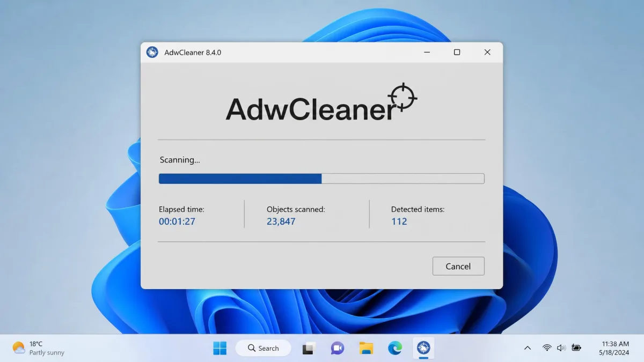Open the weather widget showing 18°C
The image size is (644, 362).
38,348
